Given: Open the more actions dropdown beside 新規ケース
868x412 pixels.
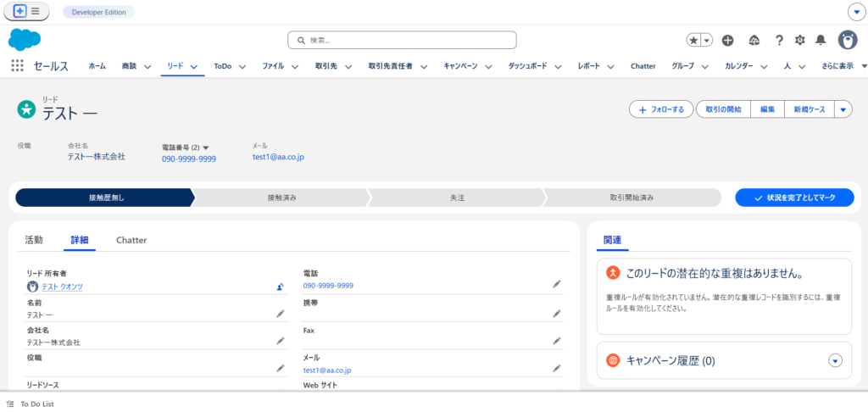Looking at the screenshot, I should tap(843, 109).
